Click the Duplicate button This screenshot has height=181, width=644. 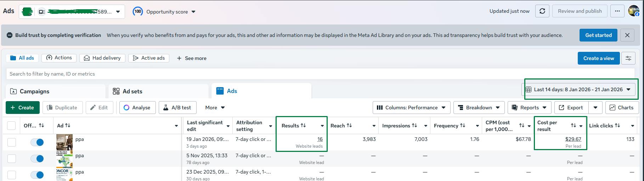click(62, 108)
